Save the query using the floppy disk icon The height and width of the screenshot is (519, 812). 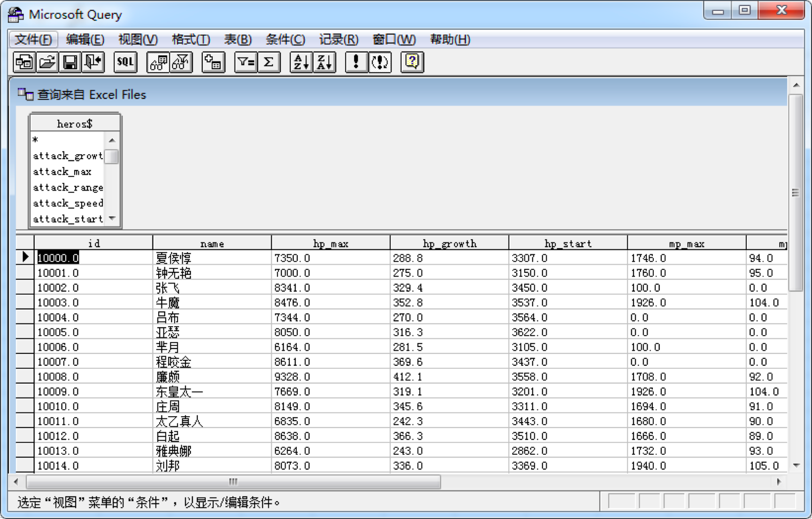(x=70, y=62)
